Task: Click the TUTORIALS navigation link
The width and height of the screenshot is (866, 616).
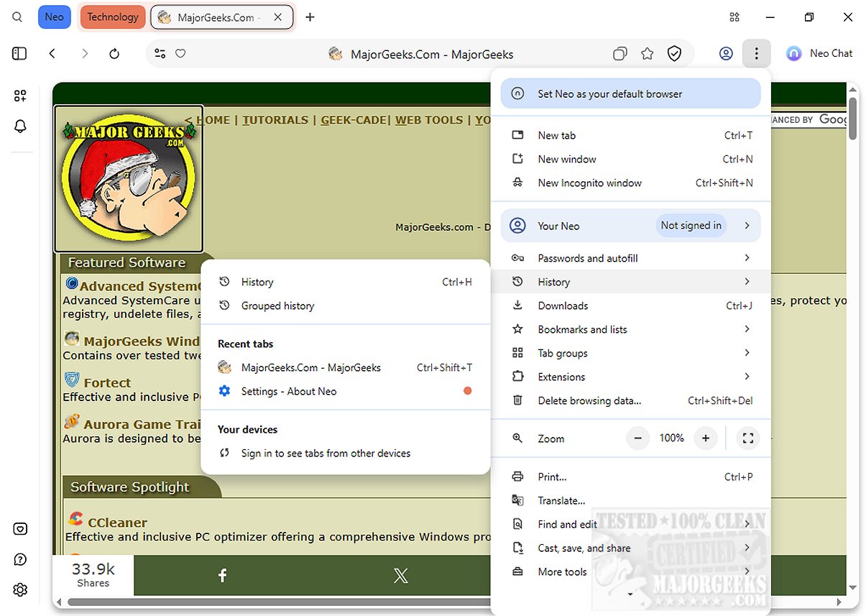Action: click(x=275, y=120)
